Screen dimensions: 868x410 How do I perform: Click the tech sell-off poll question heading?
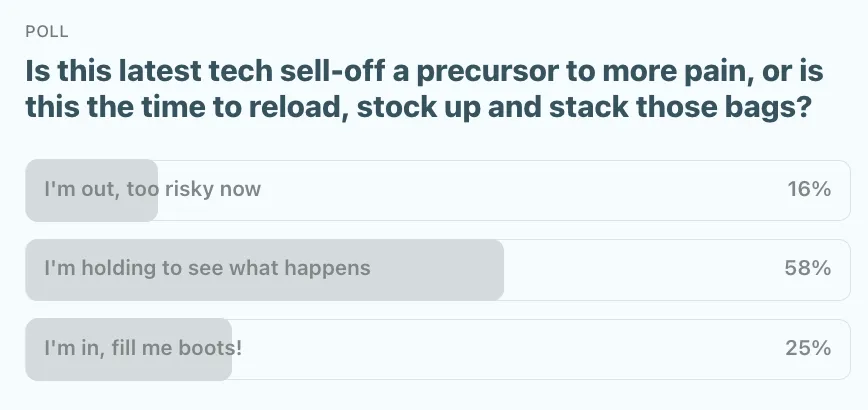420,92
